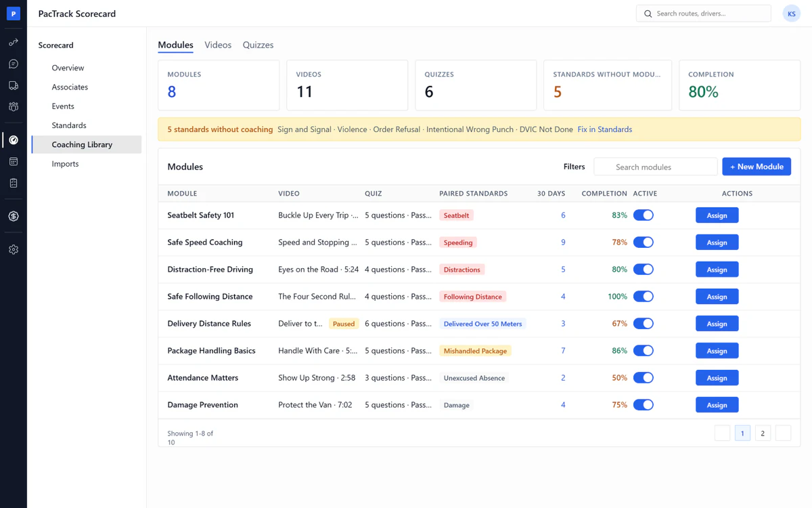
Task: Open Overview in the Scorecard sidebar
Action: 87,68
